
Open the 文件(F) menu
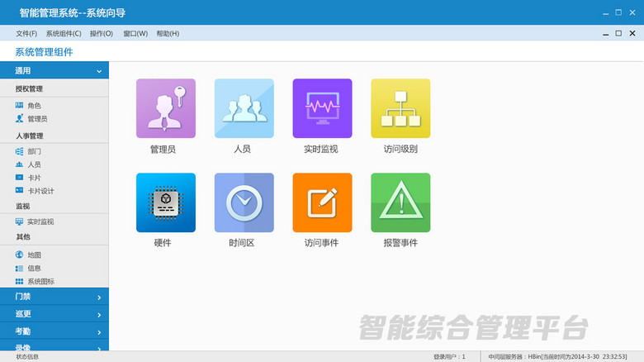tap(26, 34)
